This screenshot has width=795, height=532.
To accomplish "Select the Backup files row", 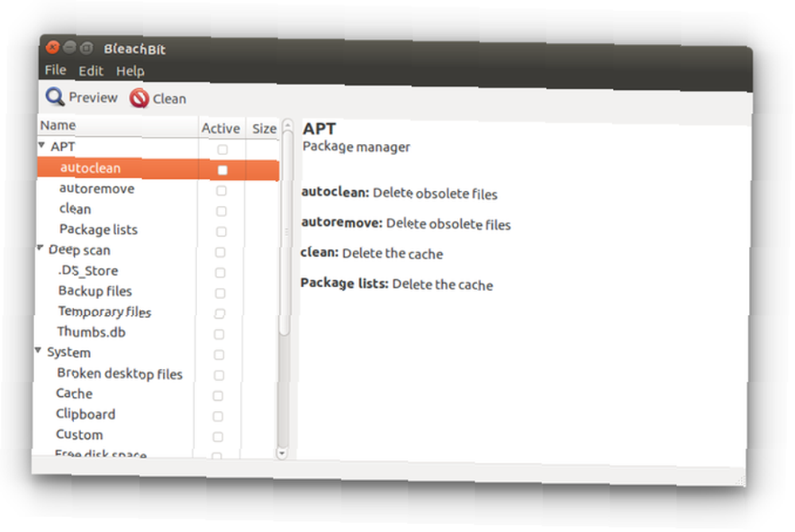I will pos(156,292).
